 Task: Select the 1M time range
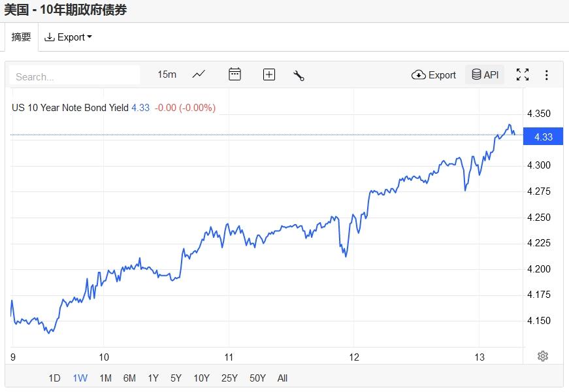[x=105, y=378]
